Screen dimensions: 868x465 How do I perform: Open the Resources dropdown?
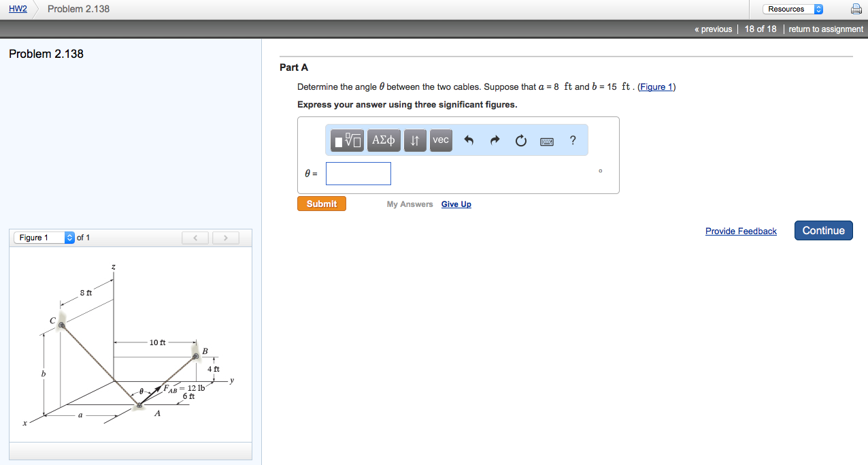pyautogui.click(x=792, y=9)
